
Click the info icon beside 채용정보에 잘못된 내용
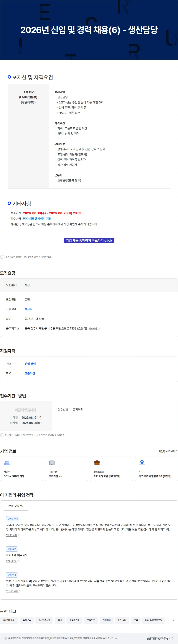tap(2, 257)
